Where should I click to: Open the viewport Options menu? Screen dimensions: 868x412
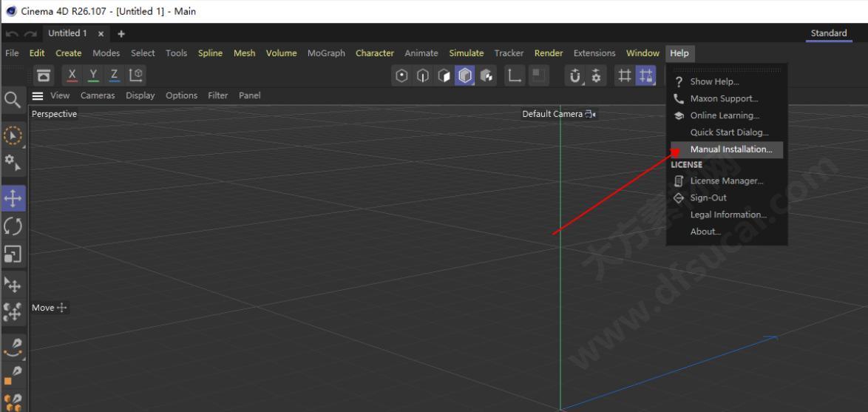tap(182, 95)
